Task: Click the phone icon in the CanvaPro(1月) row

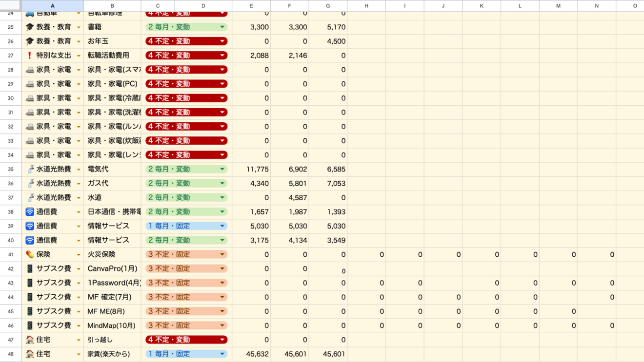Action: (x=30, y=268)
